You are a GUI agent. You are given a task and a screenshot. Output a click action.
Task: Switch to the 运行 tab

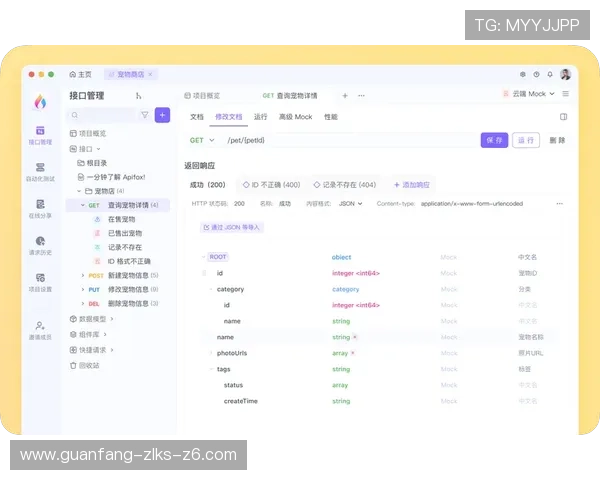coord(261,117)
